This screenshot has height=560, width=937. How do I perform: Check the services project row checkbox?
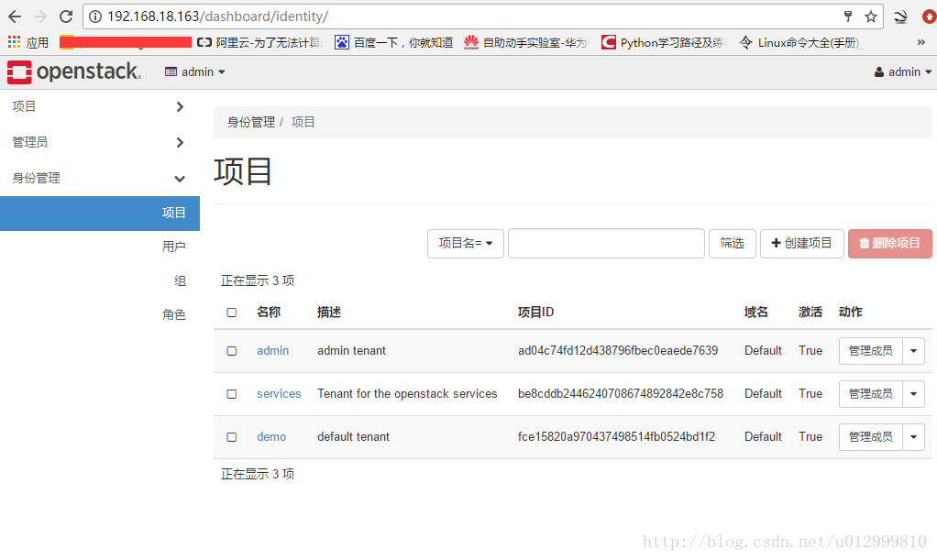(x=232, y=394)
